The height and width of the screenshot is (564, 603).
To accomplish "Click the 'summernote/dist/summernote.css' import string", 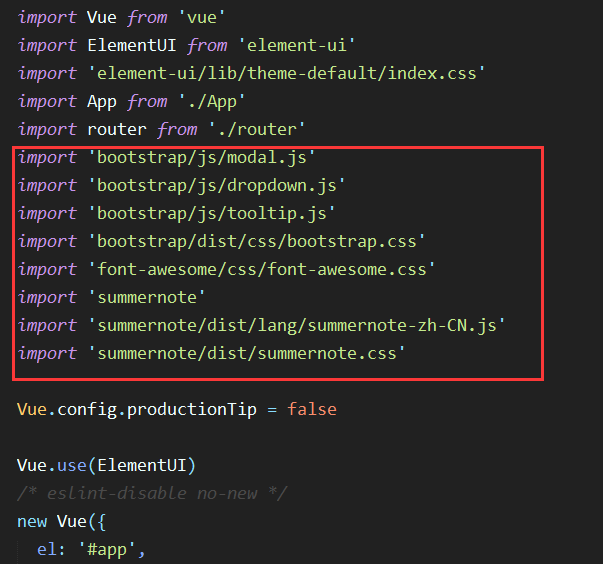I will (246, 353).
